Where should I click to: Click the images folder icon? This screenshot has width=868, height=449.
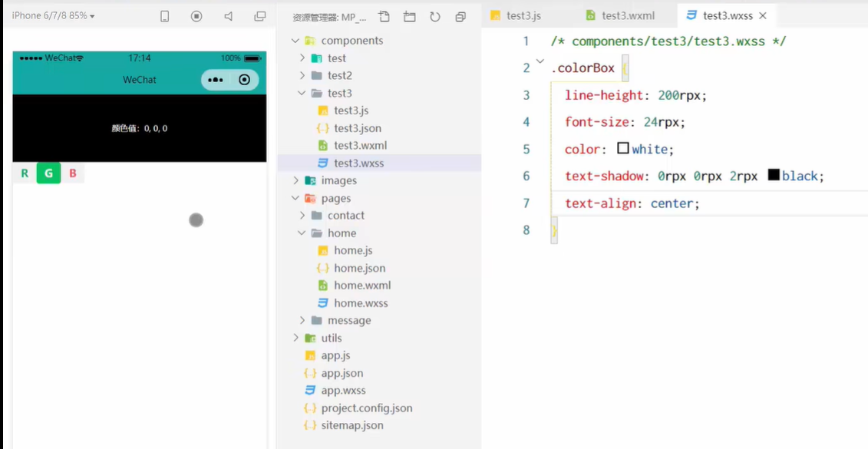[311, 180]
